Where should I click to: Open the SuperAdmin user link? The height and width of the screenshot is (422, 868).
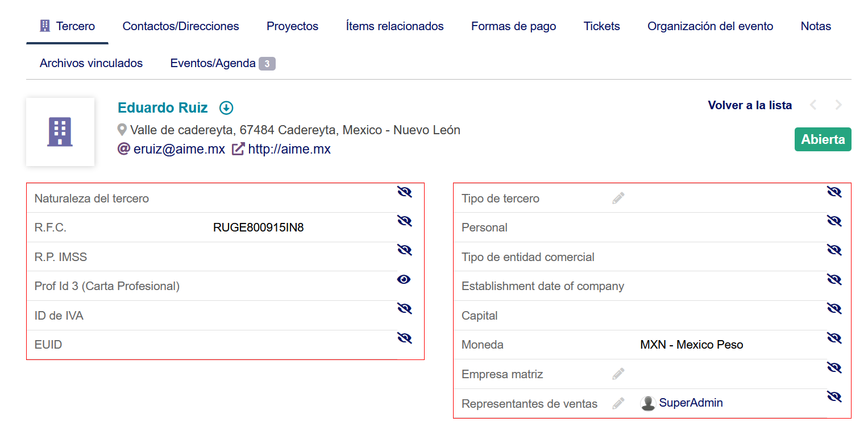click(691, 403)
